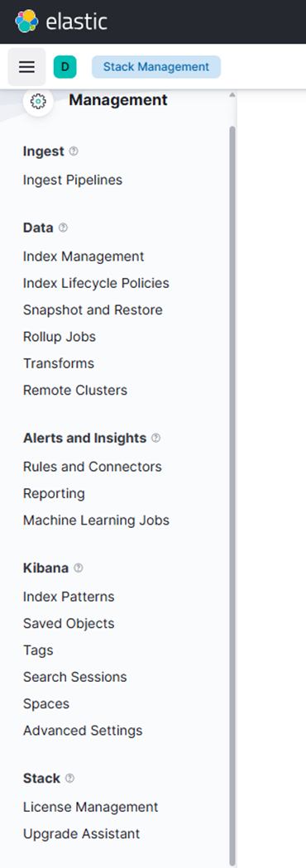Viewport: 306px width, 868px height.
Task: Click the Elastic logo icon
Action: pos(26,22)
